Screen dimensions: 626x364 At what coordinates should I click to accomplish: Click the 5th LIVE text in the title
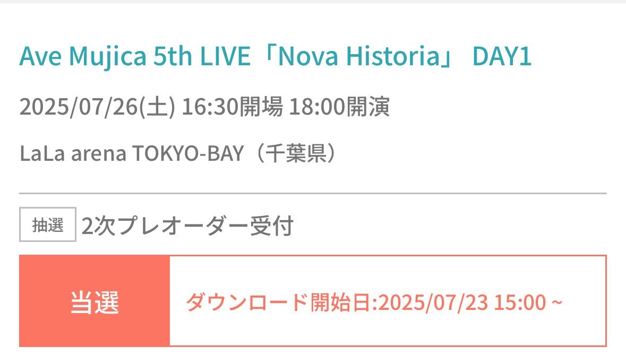pyautogui.click(x=202, y=56)
